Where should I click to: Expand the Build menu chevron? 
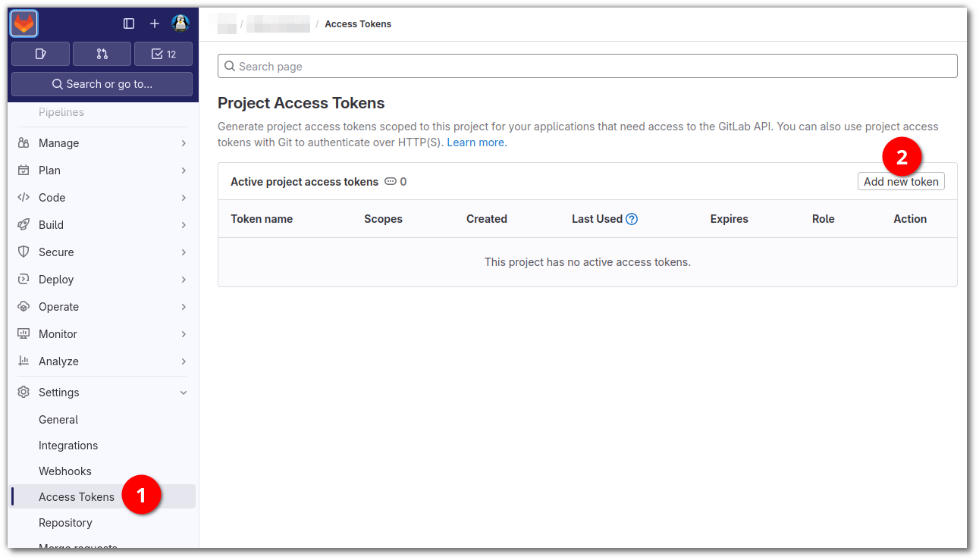[184, 225]
